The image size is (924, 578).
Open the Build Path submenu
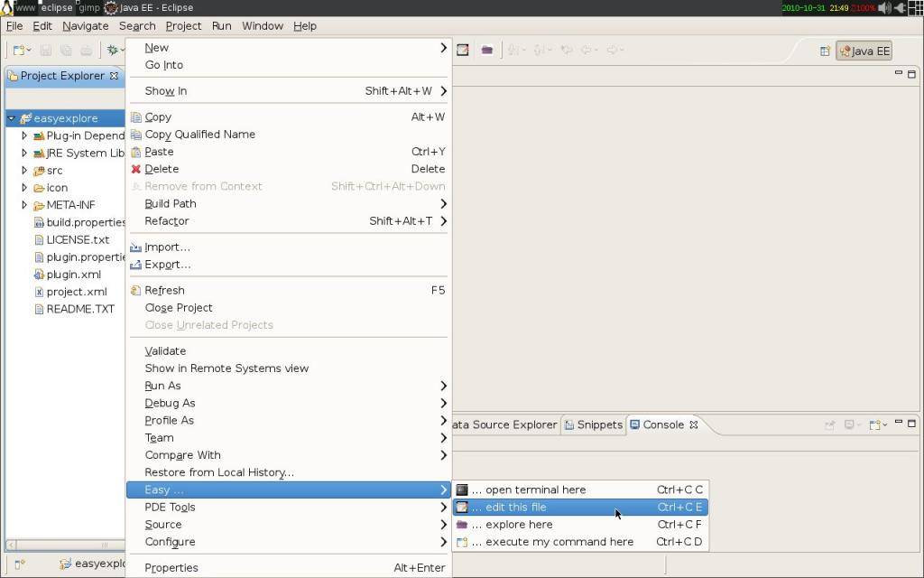[x=289, y=203]
